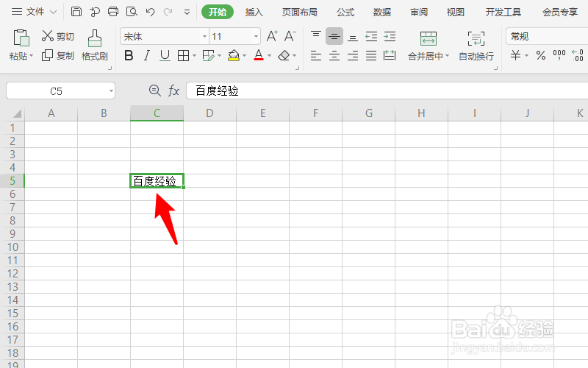This screenshot has width=588, height=368.
Task: Click the Undo arrow icon
Action: click(x=150, y=12)
